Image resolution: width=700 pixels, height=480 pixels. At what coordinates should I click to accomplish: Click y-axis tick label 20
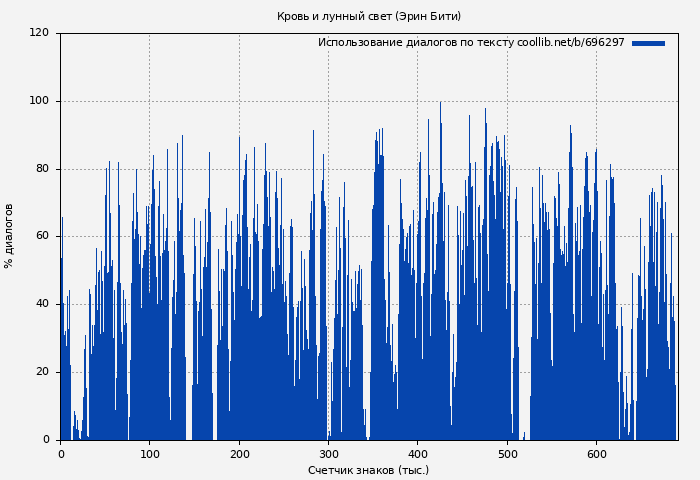pos(42,372)
